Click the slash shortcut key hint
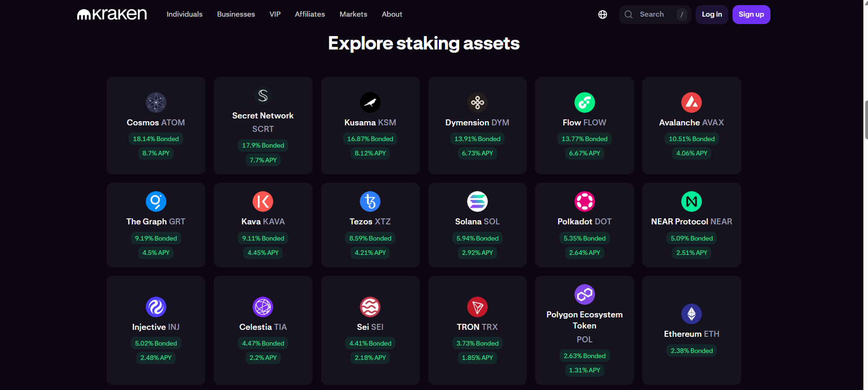 click(682, 14)
